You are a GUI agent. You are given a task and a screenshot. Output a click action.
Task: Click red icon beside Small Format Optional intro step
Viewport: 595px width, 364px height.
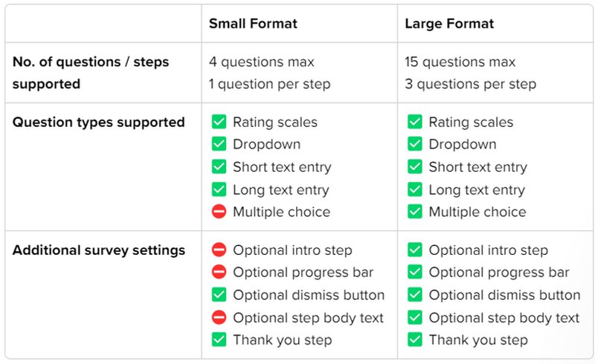(x=219, y=250)
